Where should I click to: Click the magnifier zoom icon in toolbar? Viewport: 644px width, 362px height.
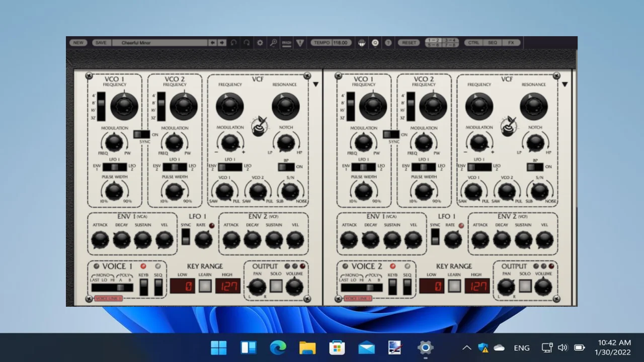[x=273, y=43]
